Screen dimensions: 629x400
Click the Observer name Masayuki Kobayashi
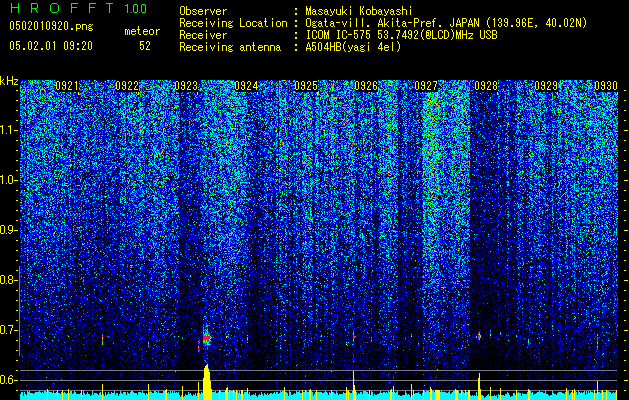pyautogui.click(x=359, y=11)
